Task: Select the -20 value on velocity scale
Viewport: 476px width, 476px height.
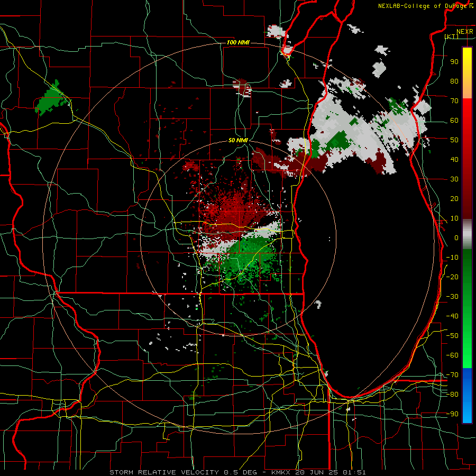Action: coord(452,277)
